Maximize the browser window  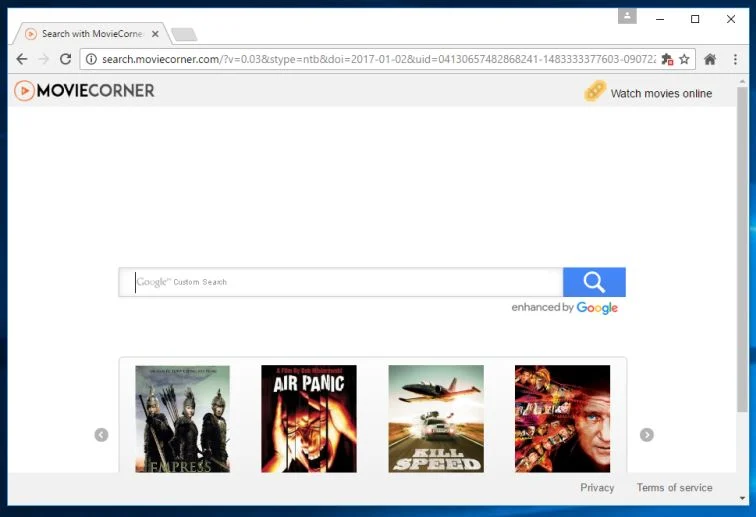pos(695,19)
